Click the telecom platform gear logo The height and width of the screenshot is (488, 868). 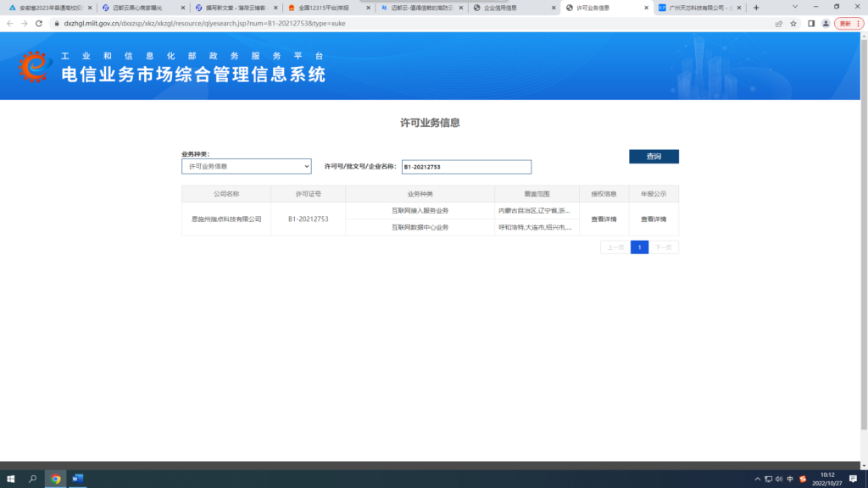(33, 68)
